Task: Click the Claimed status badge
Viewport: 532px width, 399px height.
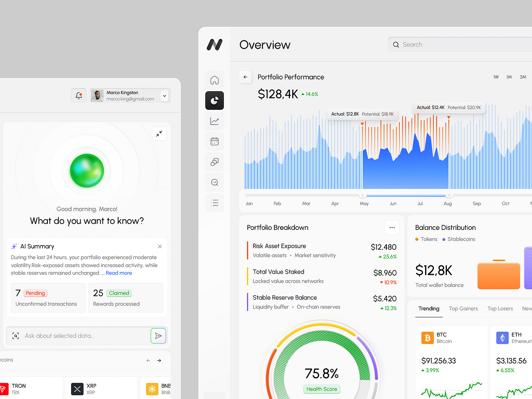Action: 119,293
